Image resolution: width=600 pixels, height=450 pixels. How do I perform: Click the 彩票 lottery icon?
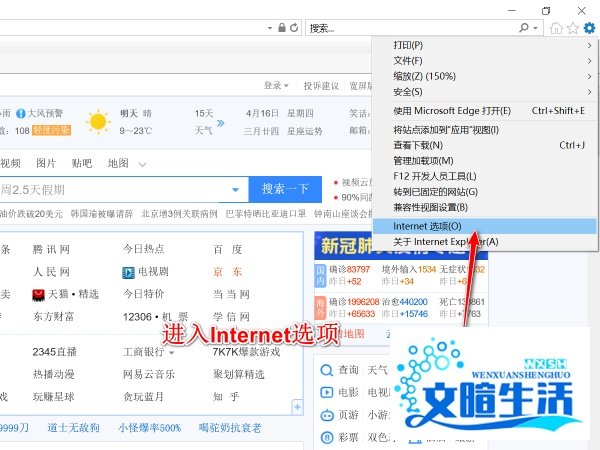click(x=326, y=437)
